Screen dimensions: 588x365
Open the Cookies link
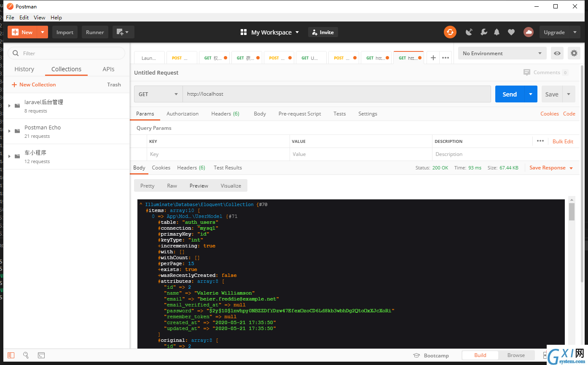coord(550,114)
